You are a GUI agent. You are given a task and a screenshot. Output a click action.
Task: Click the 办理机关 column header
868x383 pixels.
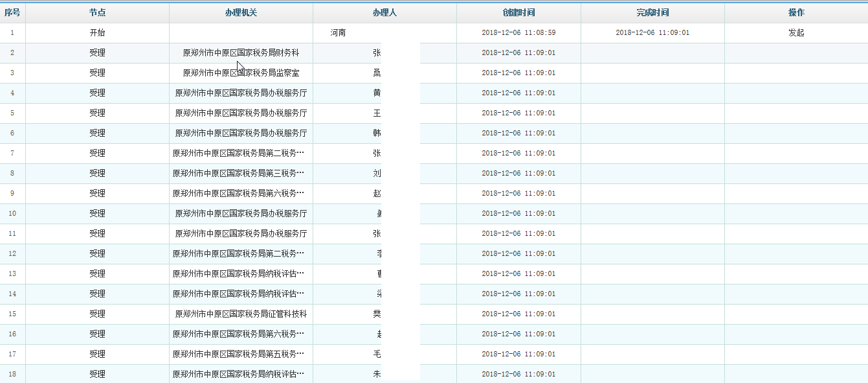[240, 12]
